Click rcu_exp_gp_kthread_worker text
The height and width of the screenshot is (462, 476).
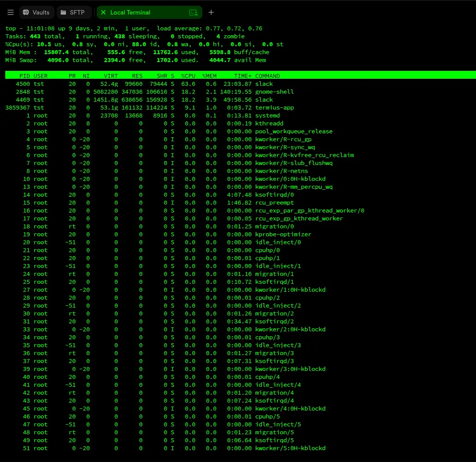click(299, 219)
